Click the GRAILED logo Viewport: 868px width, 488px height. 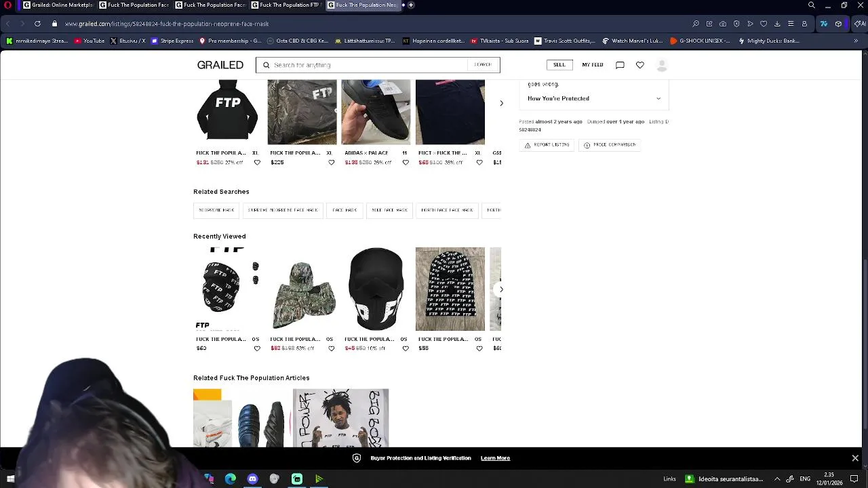[x=220, y=65]
